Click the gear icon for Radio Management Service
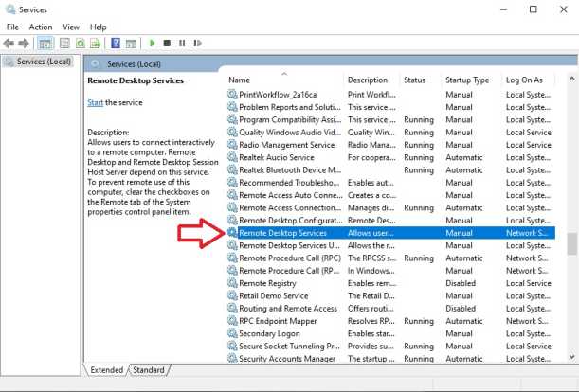The image size is (579, 392). (232, 145)
